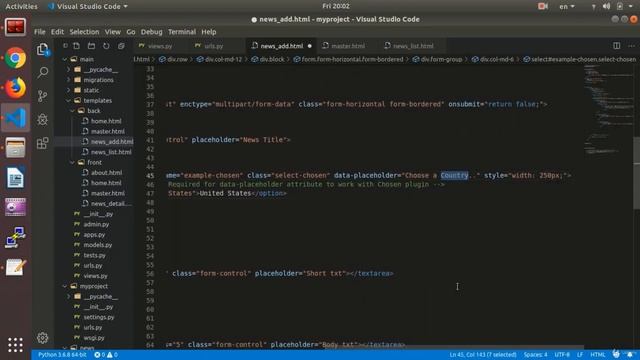
Task: Switch to the urls.py tab
Action: 214,46
